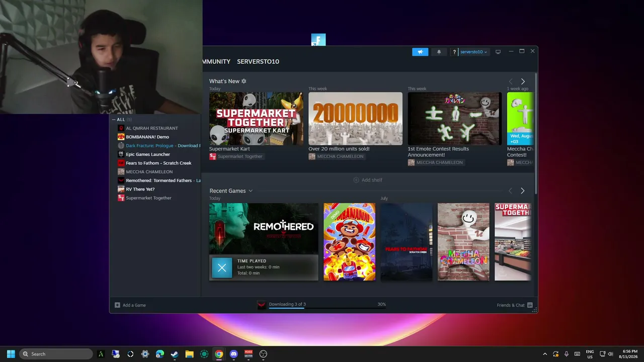Open the Steam notifications bell
Image resolution: width=644 pixels, height=362 pixels.
pyautogui.click(x=439, y=52)
